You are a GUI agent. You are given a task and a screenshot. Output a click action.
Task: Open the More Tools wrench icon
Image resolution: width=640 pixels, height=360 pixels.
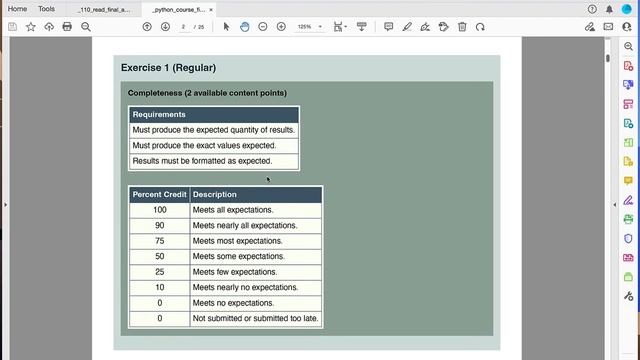[628, 296]
